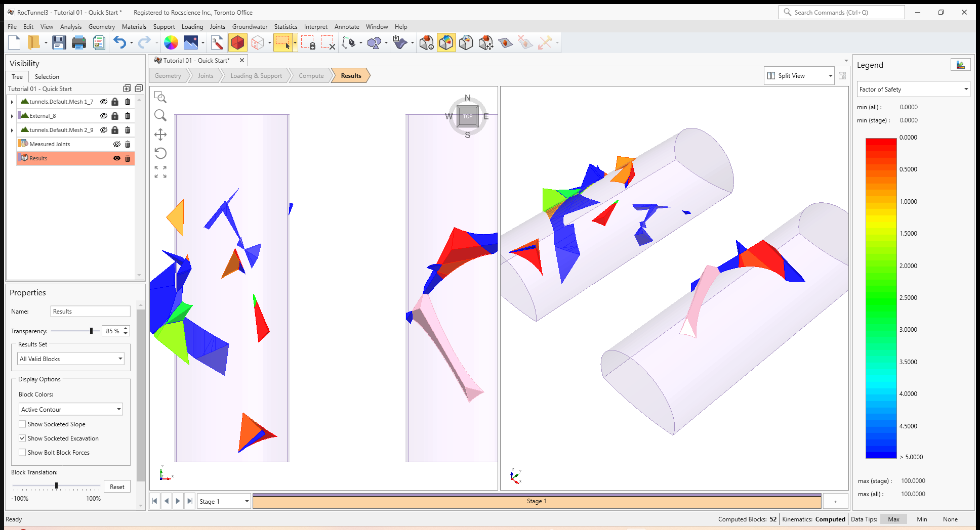Hide the Results layer eye icon

[117, 158]
